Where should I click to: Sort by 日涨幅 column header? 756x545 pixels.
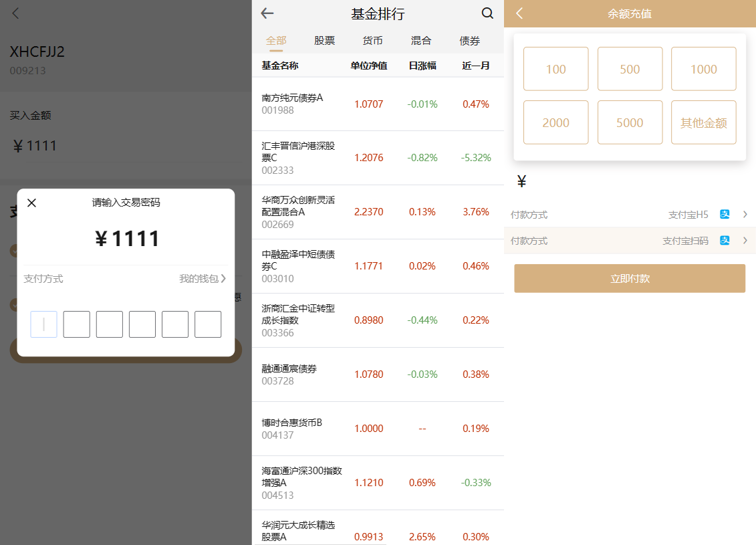(422, 66)
